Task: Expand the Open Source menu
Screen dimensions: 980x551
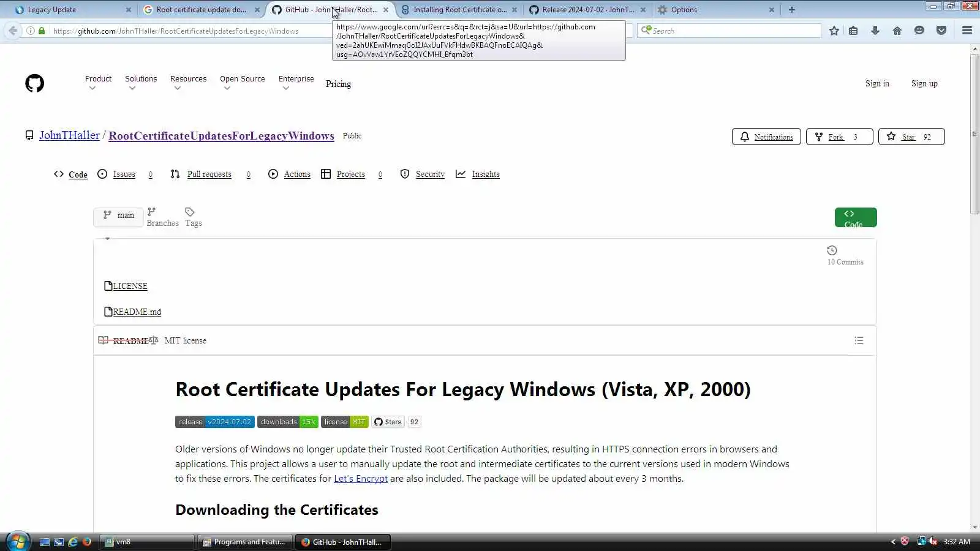Action: click(243, 83)
